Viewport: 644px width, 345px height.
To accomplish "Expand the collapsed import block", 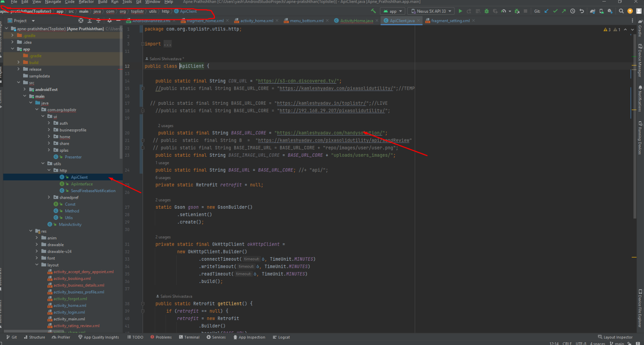I will (143, 44).
